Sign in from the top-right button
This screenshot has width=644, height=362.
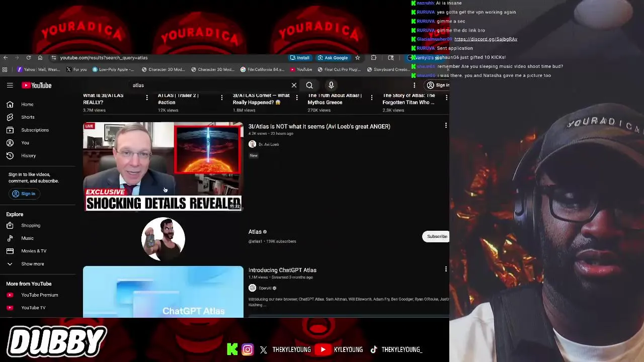[438, 85]
